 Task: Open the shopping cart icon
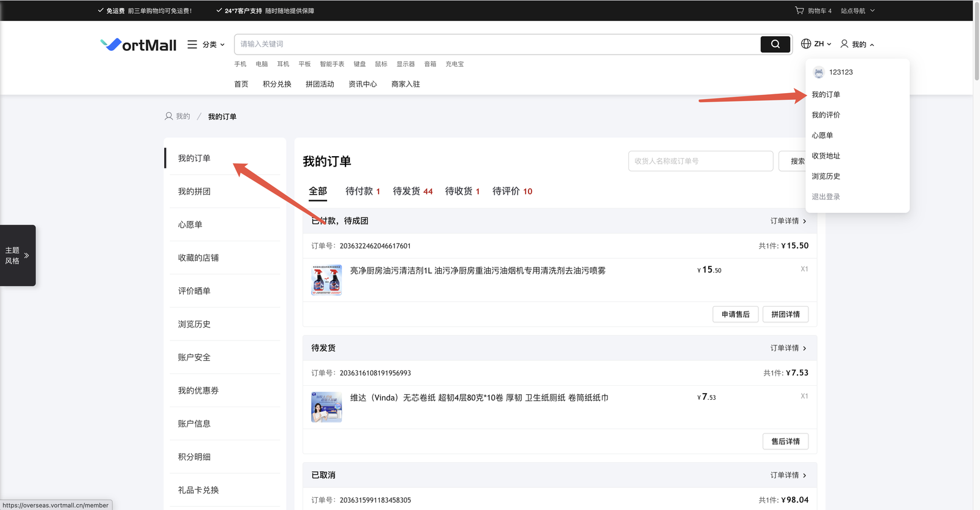coord(799,10)
